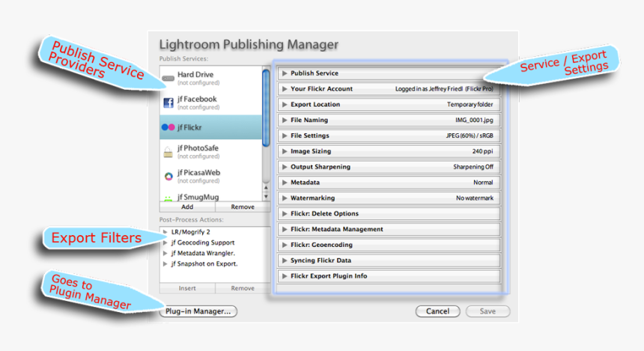Expand the Export Location section
This screenshot has height=351, width=644.
[285, 104]
